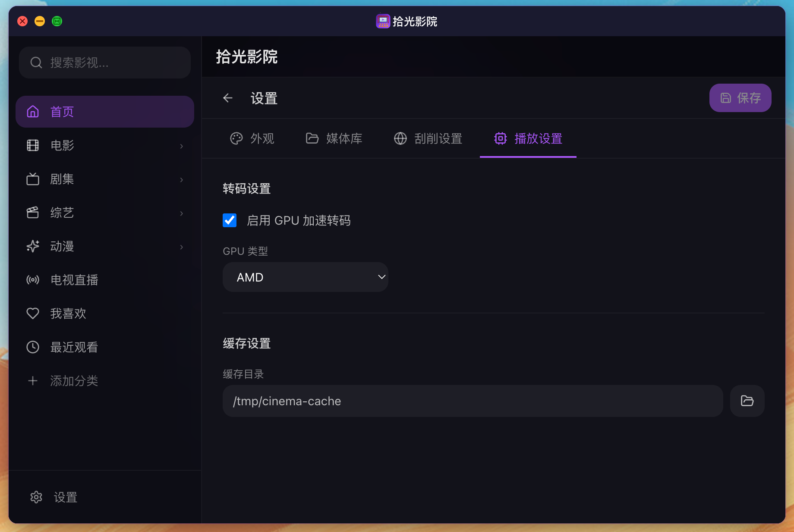The height and width of the screenshot is (532, 794).
Task: Expand the 综艺 category chevron
Action: tap(182, 213)
